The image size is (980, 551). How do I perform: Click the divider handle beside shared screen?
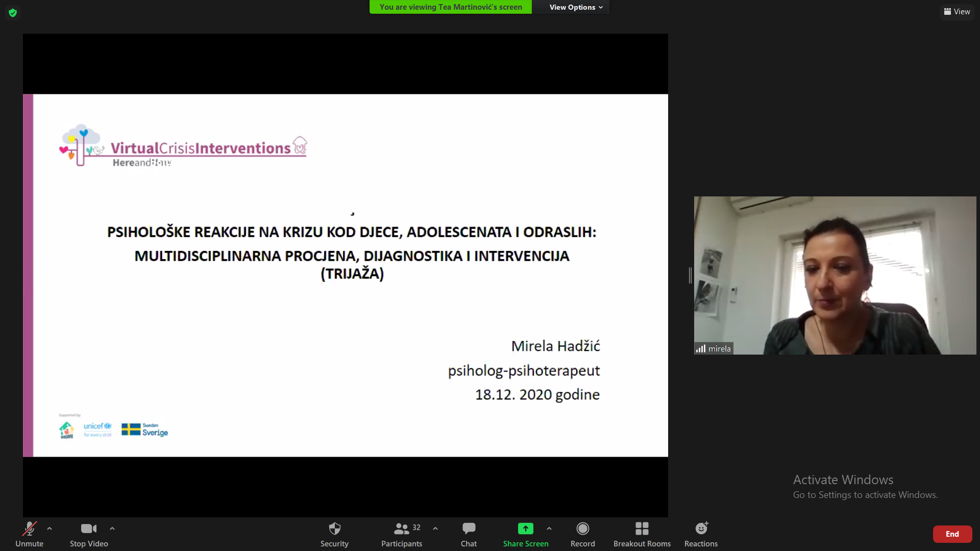click(x=690, y=275)
